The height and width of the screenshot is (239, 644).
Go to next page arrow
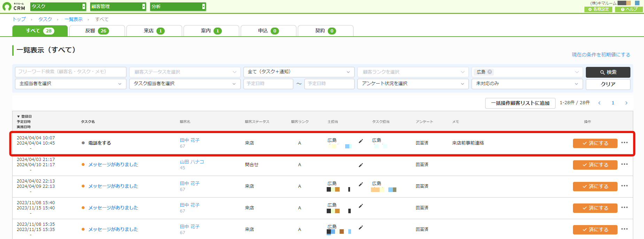(x=626, y=103)
